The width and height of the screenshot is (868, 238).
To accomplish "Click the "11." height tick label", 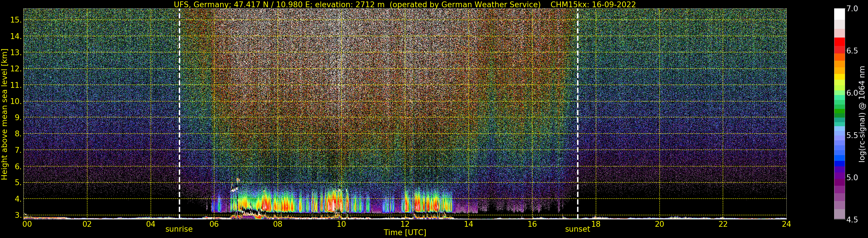I will pyautogui.click(x=16, y=85).
